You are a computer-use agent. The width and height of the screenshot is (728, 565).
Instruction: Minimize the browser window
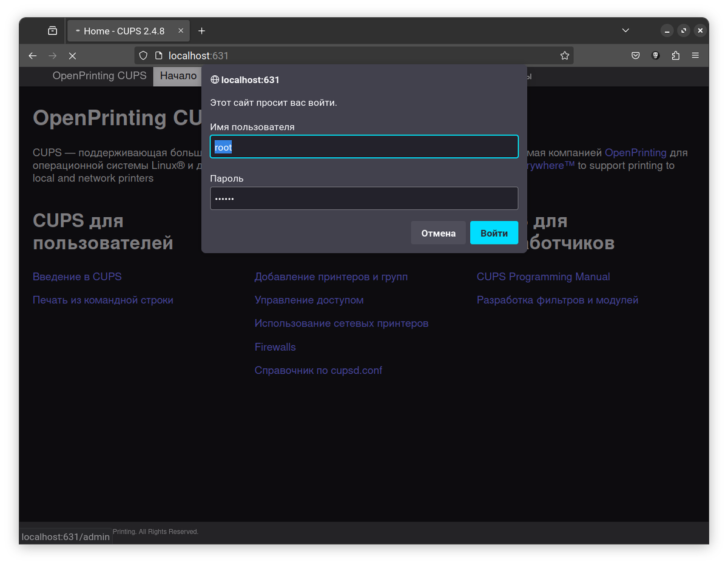tap(667, 30)
